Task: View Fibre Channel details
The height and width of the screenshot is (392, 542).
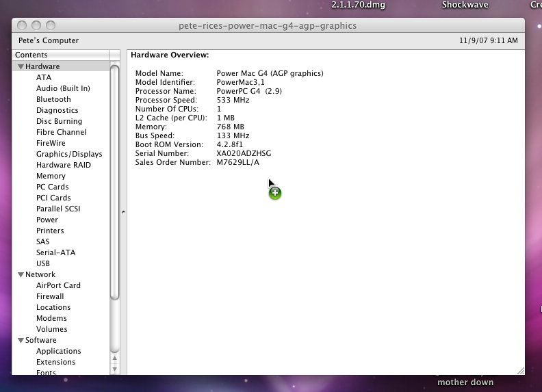Action: [x=61, y=132]
